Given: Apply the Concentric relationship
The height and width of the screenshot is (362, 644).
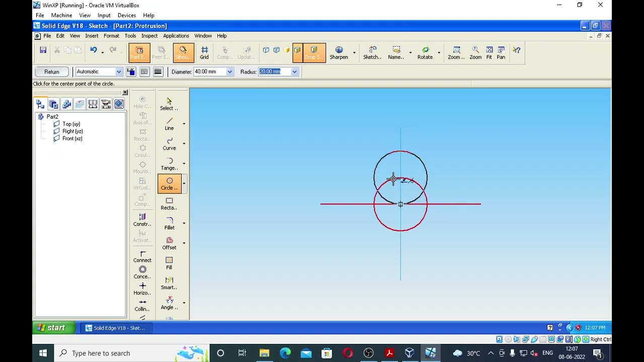Looking at the screenshot, I should pyautogui.click(x=142, y=273).
